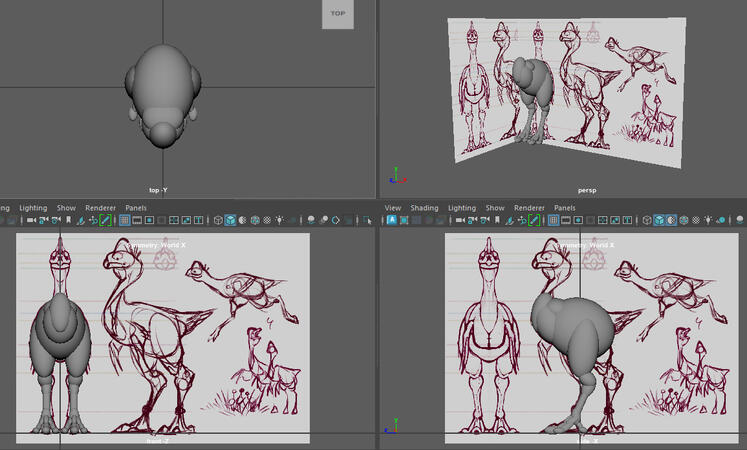This screenshot has width=747, height=450.
Task: Toggle the Resolution Gate in the front view toolbar
Action: [x=149, y=220]
